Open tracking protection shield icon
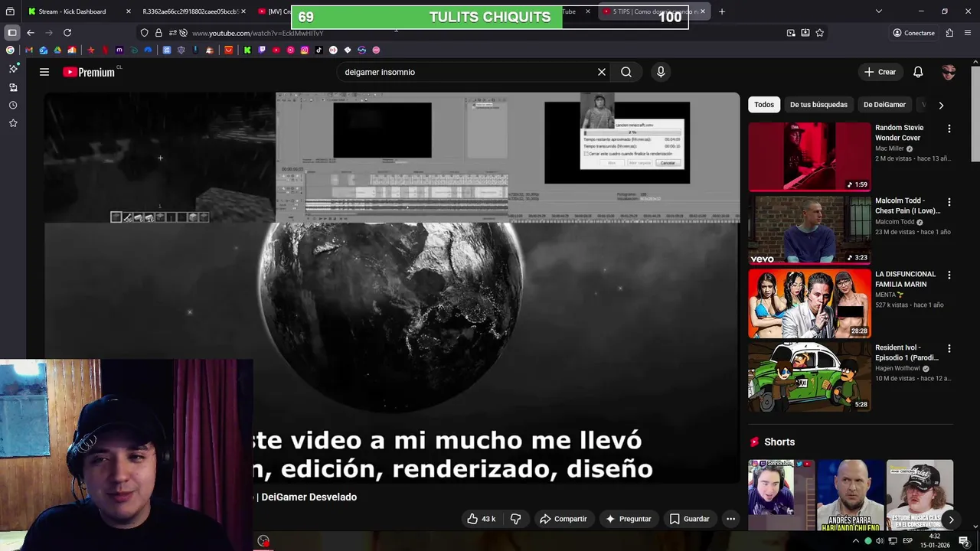 [x=144, y=33]
